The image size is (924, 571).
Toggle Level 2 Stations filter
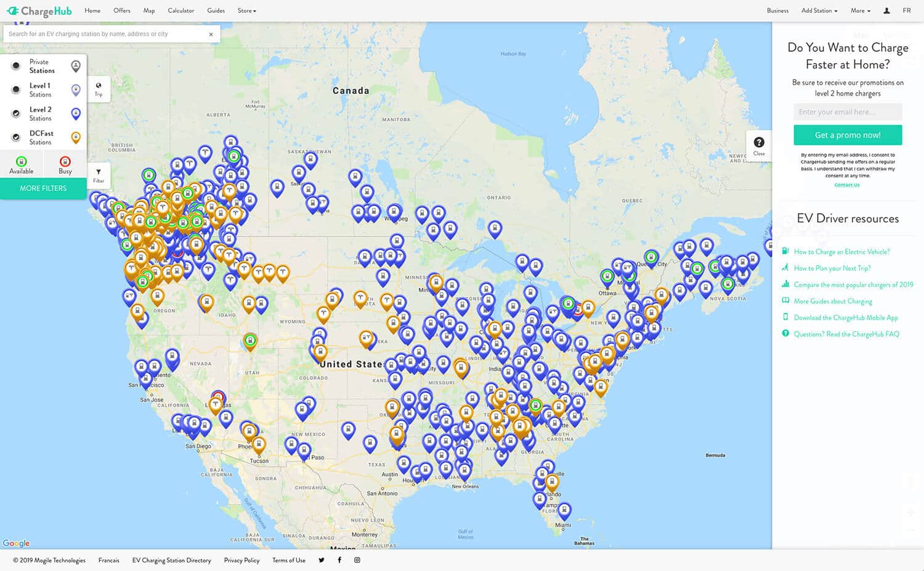(x=16, y=113)
